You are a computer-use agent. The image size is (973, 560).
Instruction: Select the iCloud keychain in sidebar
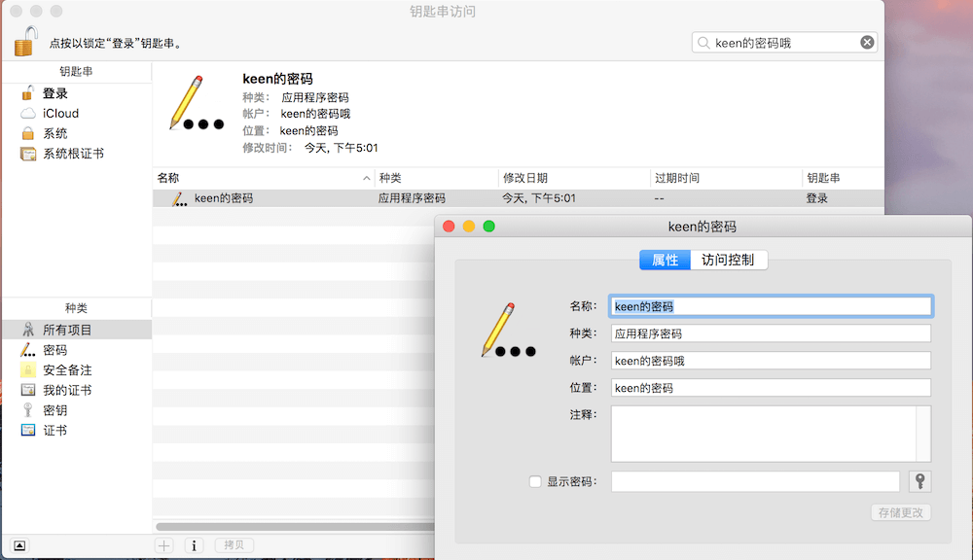coord(60,114)
